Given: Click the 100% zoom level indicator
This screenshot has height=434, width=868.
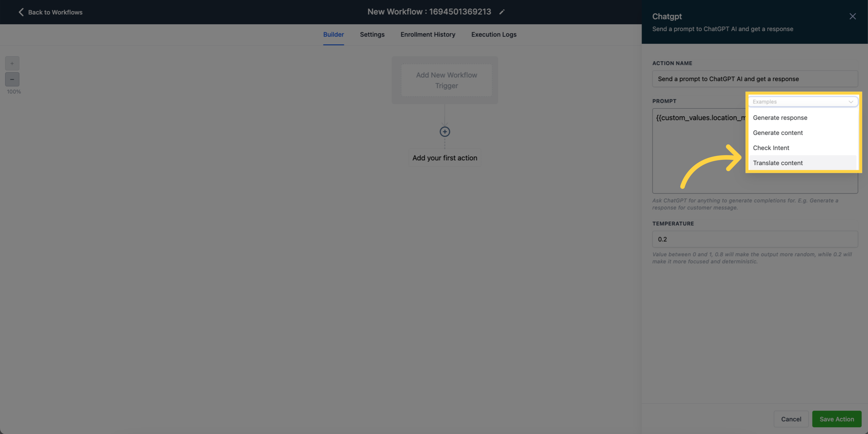Looking at the screenshot, I should tap(14, 92).
